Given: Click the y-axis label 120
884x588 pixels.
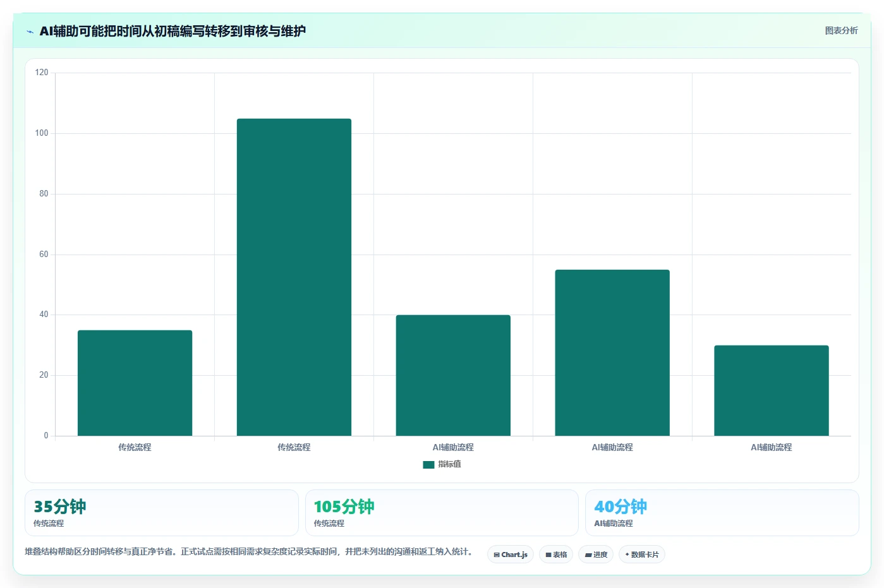Looking at the screenshot, I should 42,73.
